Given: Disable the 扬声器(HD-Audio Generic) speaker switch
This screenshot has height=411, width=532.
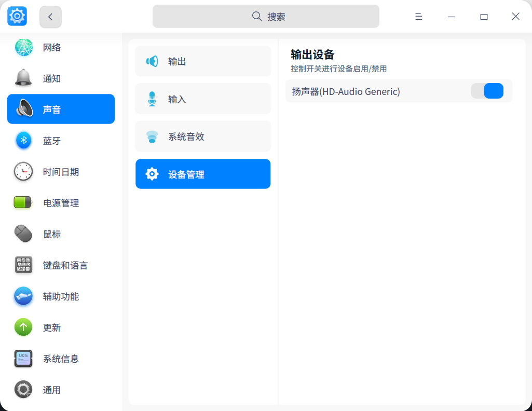Looking at the screenshot, I should (x=487, y=91).
